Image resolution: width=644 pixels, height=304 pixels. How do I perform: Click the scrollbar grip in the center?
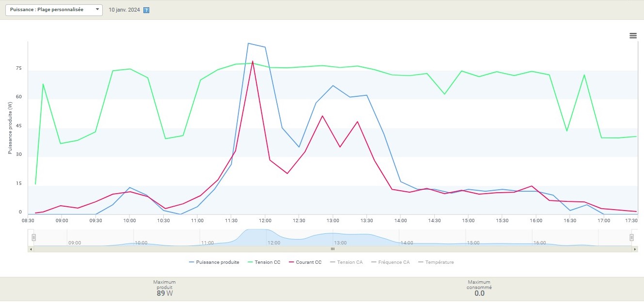pos(332,249)
